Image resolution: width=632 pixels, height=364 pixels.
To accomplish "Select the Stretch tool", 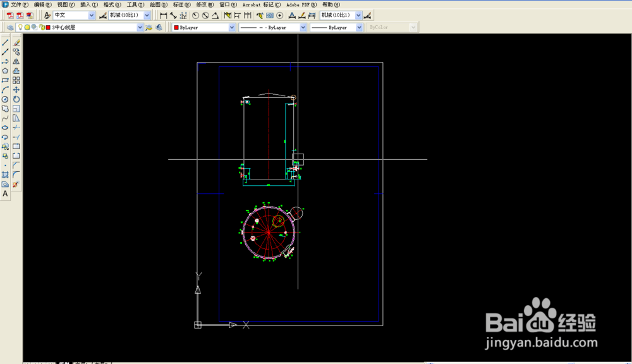I will click(x=16, y=118).
